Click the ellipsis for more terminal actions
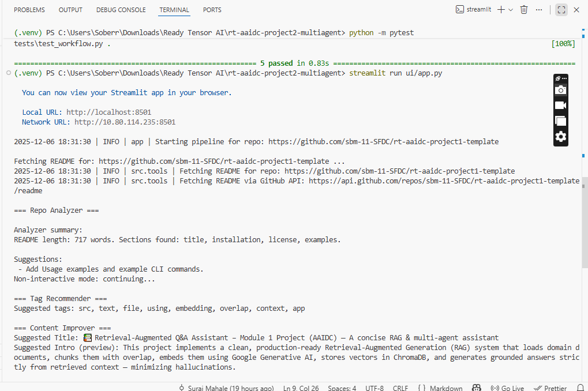 [x=539, y=10]
